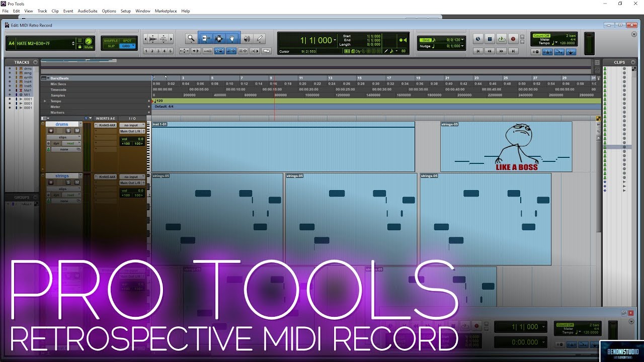The height and width of the screenshot is (362, 644).
Task: Click the Tab to Transients icon
Action: coord(196,51)
